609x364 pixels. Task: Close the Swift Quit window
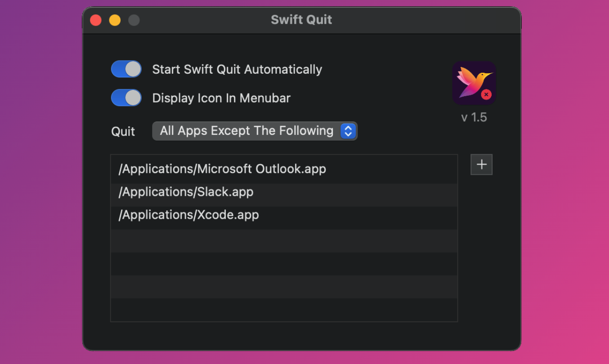(96, 20)
